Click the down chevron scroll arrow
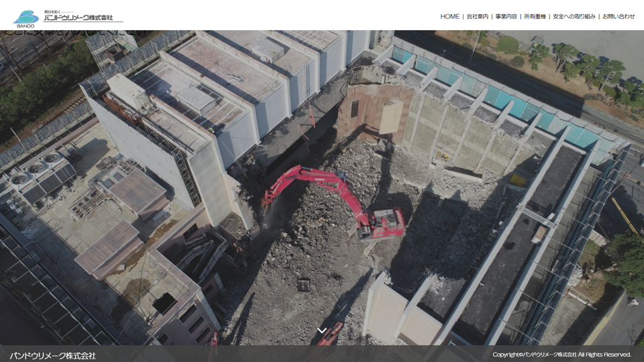Screen dimensions: 644x362 pyautogui.click(x=322, y=330)
